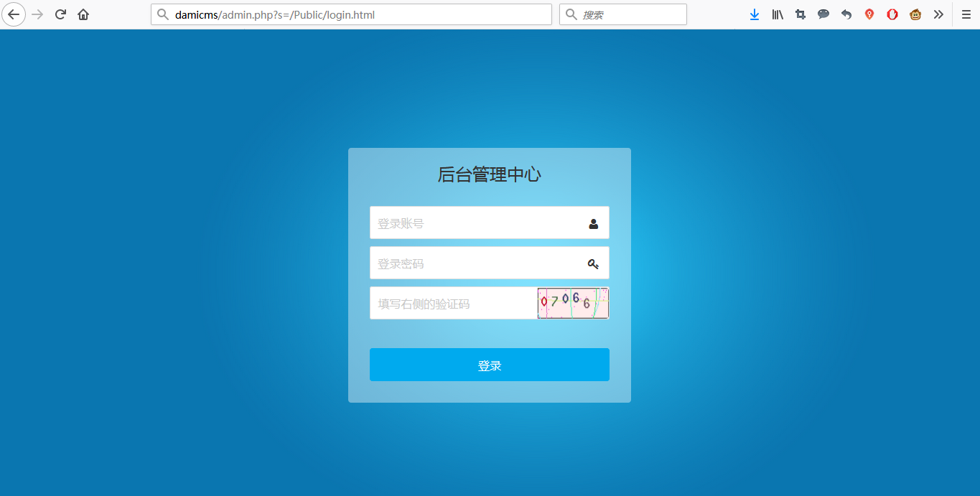
Task: Click the forward navigation arrow
Action: pyautogui.click(x=37, y=14)
